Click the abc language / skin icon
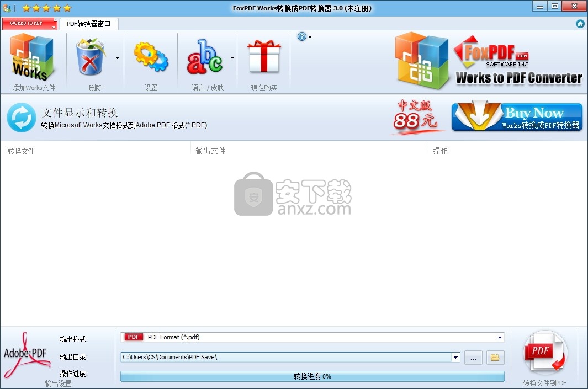This screenshot has width=588, height=389. click(205, 57)
